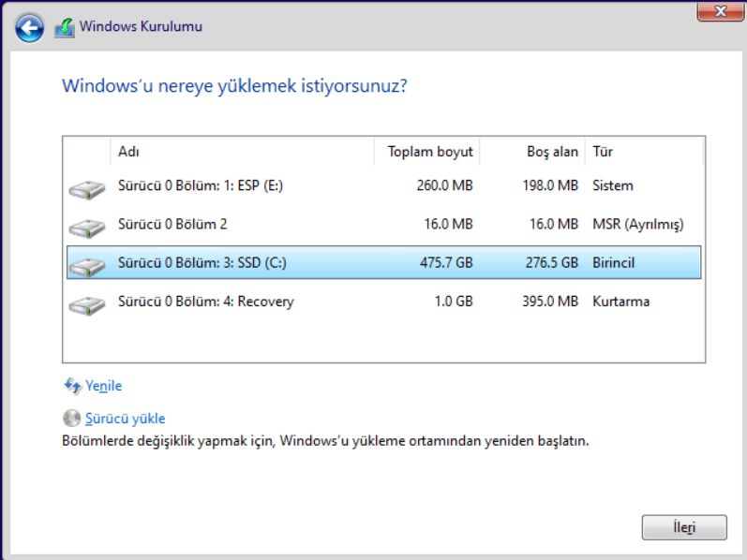Click the 260.0 MB total size value
The height and width of the screenshot is (560, 747).
(x=444, y=185)
